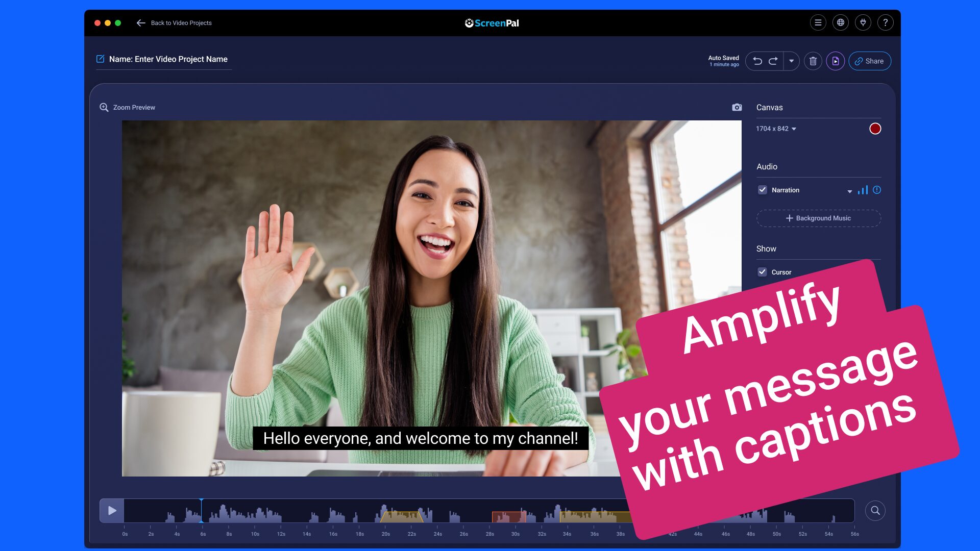Take a snapshot with the camera icon
Image resolution: width=980 pixels, height=551 pixels.
coord(737,107)
